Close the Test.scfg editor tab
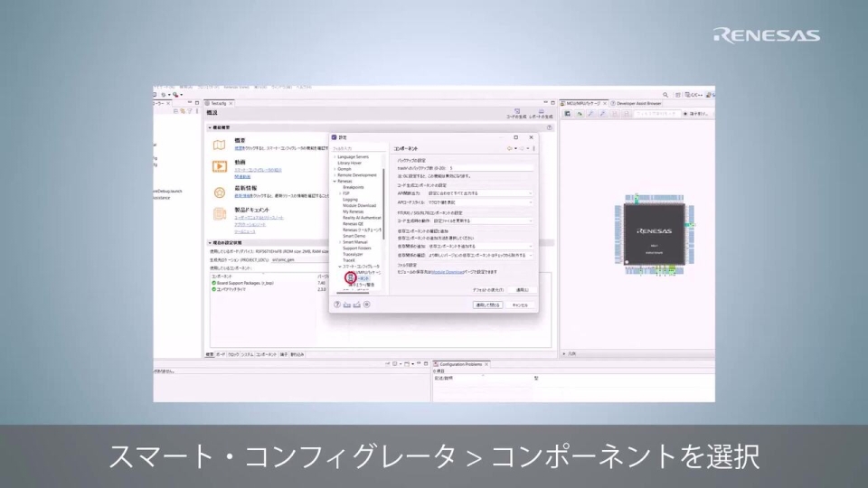 click(231, 103)
